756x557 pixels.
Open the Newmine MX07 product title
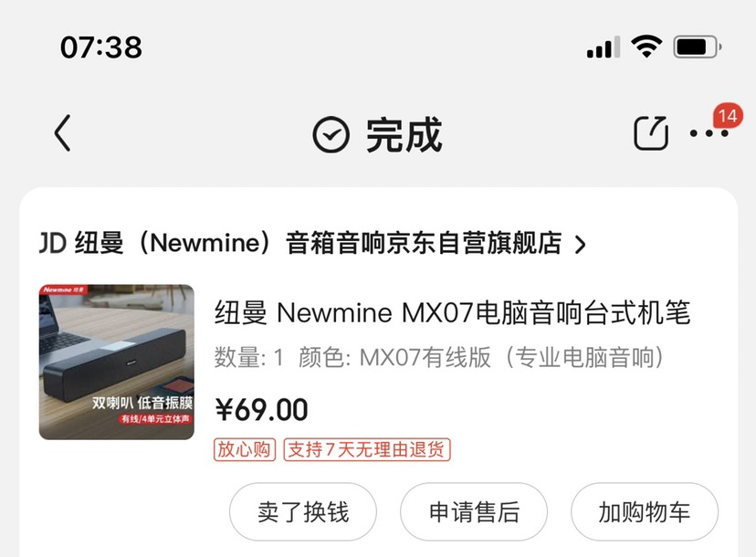tap(452, 312)
